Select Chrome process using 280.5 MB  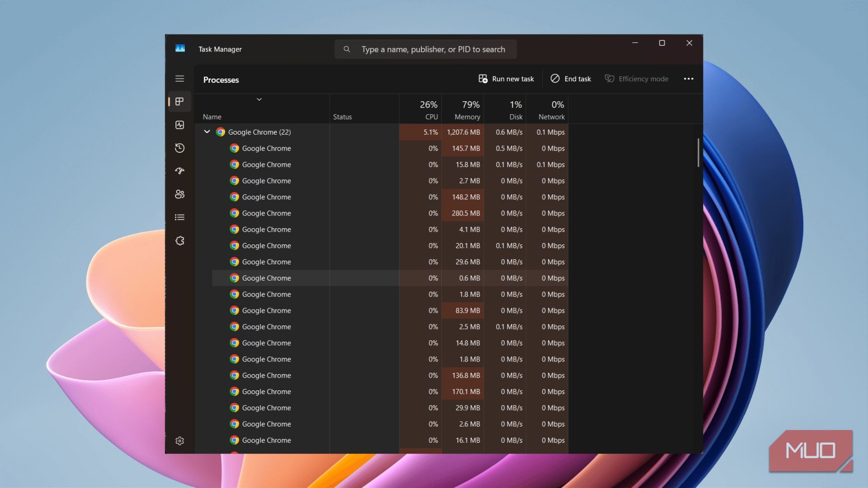click(266, 213)
